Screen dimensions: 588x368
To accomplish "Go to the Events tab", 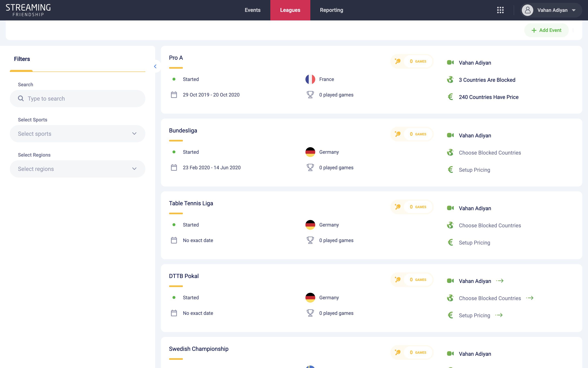I will click(252, 10).
